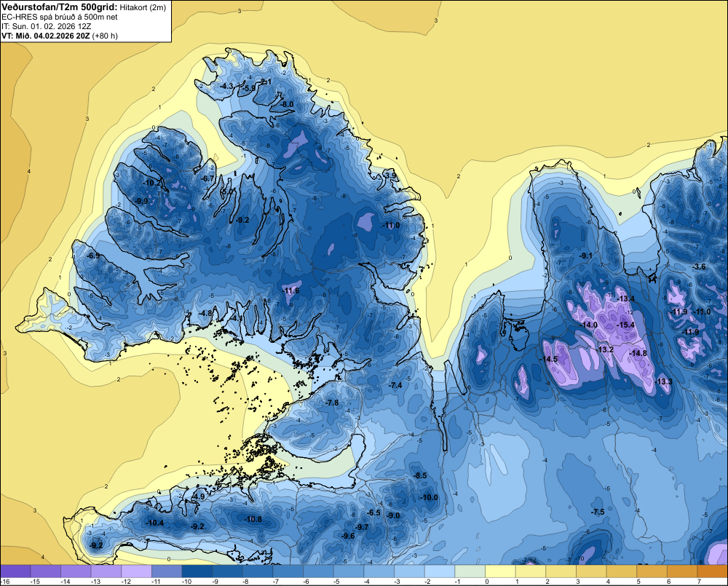Click the 'EC-HRES spá brúuð á 500m net' line
This screenshot has height=586, width=728.
click(60, 17)
